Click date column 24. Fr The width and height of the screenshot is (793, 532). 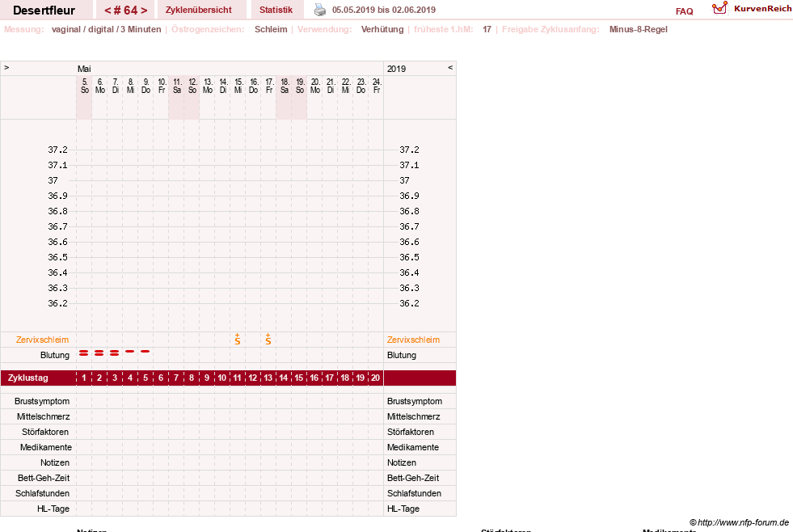coord(377,86)
